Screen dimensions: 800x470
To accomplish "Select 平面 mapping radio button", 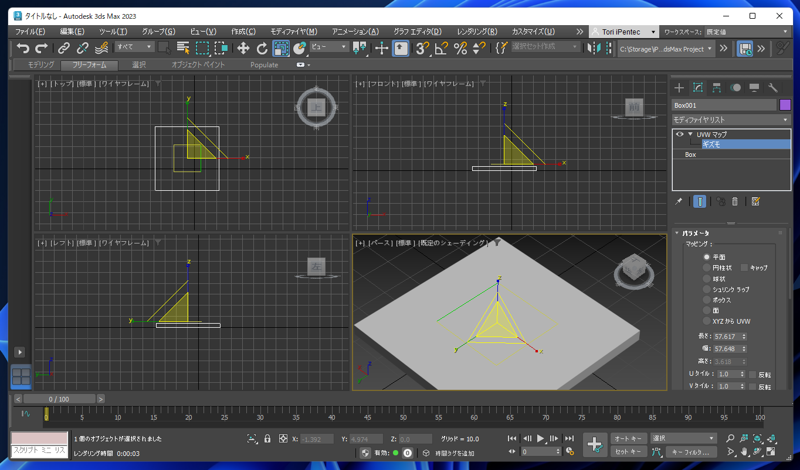I will (707, 257).
